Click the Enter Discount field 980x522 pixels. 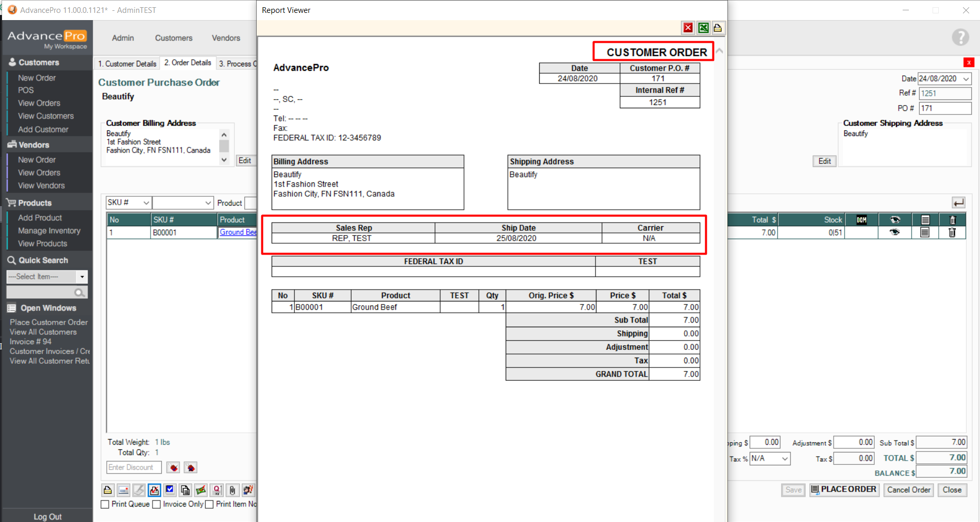tap(134, 467)
